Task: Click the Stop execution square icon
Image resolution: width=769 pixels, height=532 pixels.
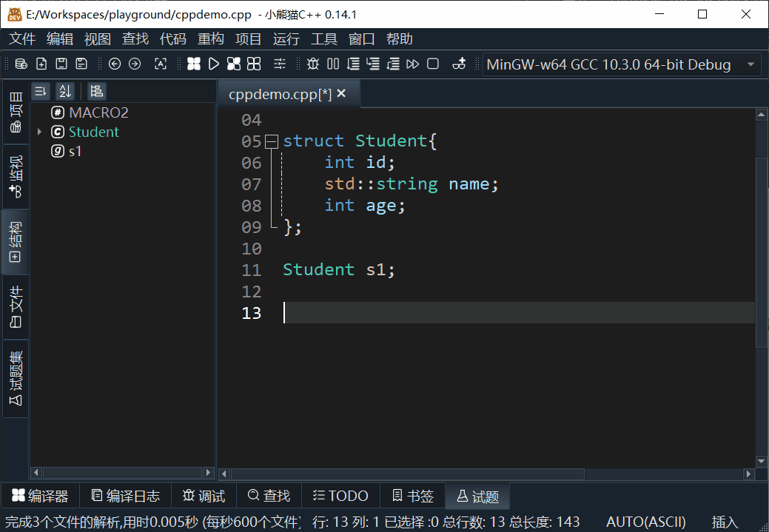Action: [433, 64]
